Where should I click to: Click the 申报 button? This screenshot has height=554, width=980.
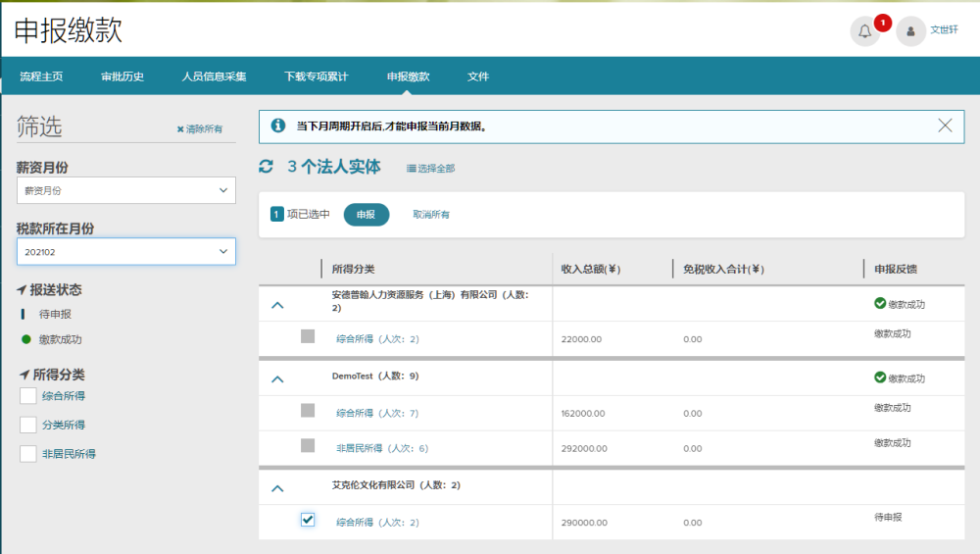click(367, 215)
